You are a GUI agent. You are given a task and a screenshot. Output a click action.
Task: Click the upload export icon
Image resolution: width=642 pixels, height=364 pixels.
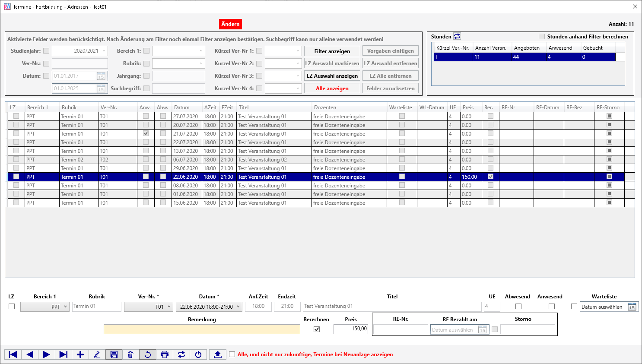click(218, 355)
